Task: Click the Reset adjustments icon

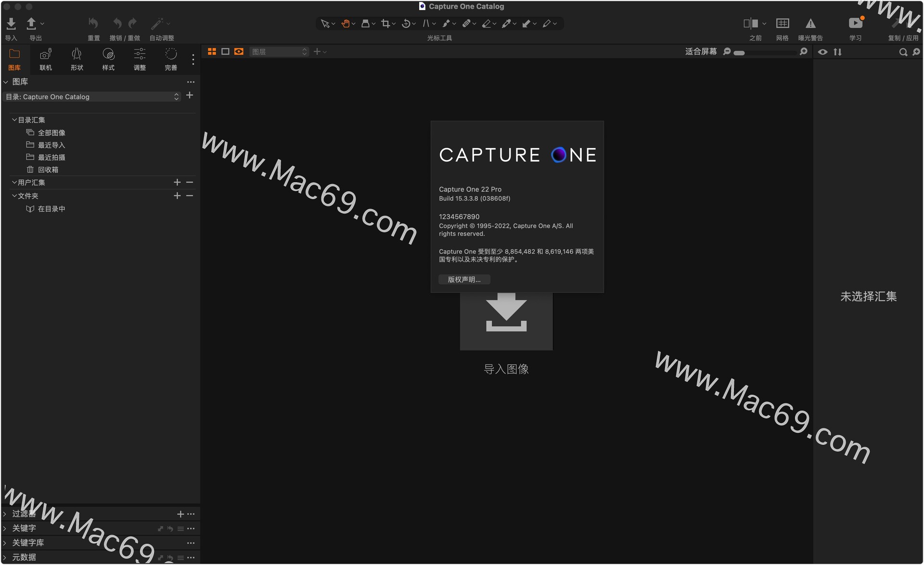Action: coord(93,24)
